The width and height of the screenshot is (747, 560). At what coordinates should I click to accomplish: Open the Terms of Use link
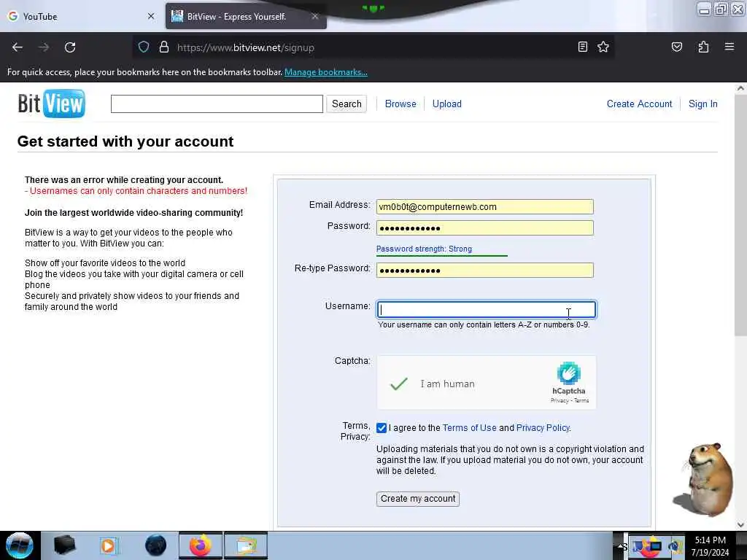(x=469, y=427)
